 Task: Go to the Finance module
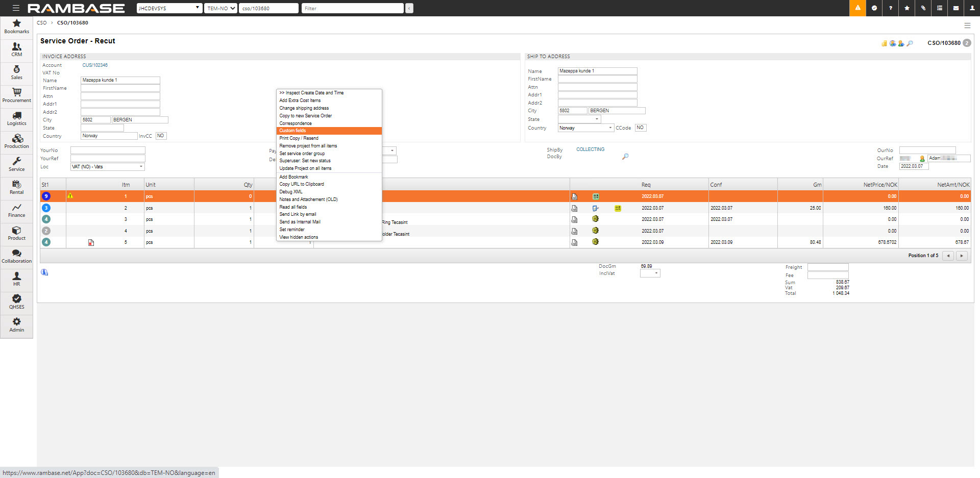point(16,210)
